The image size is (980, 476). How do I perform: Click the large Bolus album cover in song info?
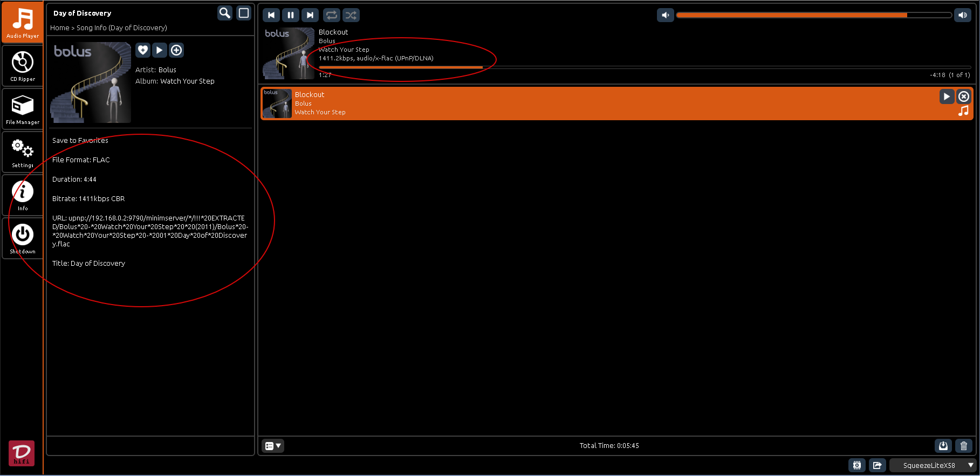pos(91,82)
